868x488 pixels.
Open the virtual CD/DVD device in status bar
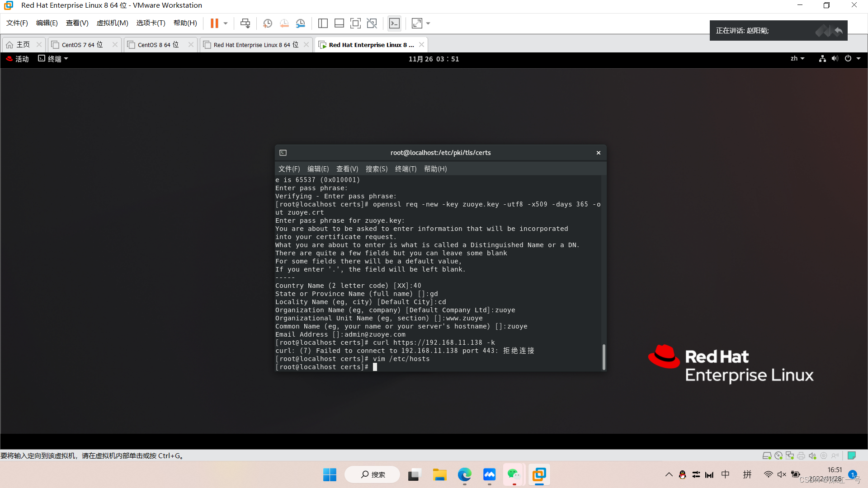click(778, 455)
